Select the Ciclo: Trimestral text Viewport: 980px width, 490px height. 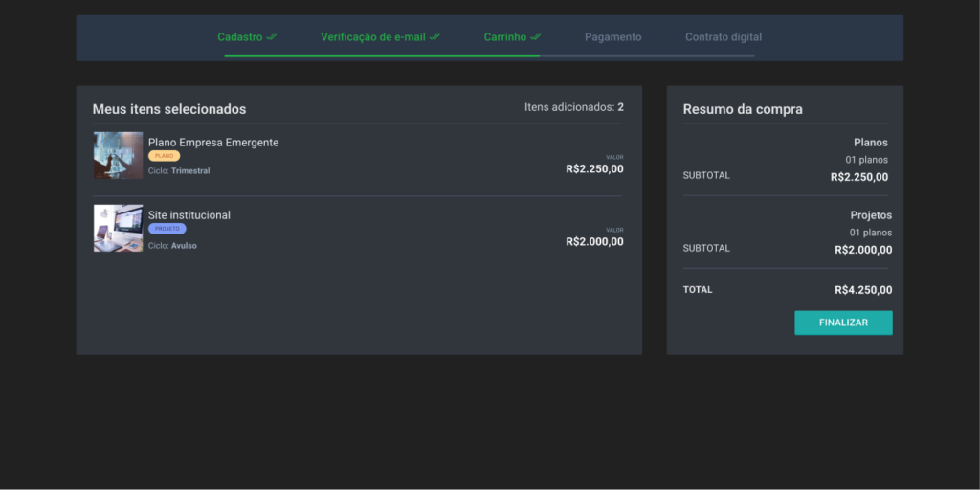point(179,171)
